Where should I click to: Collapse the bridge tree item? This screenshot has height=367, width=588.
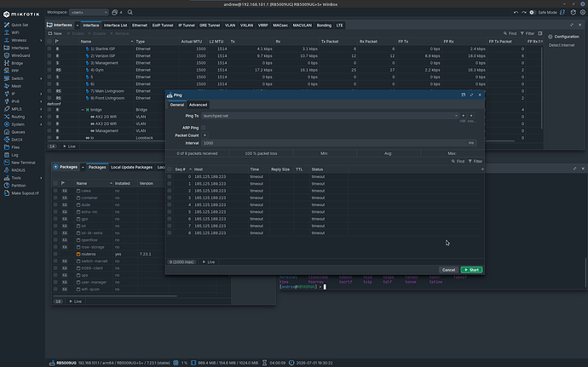coord(83,110)
